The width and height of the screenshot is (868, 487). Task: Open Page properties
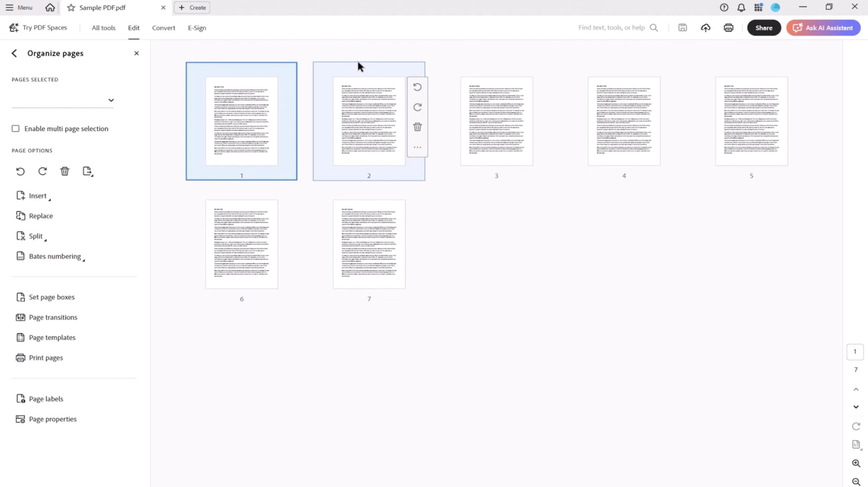pos(46,419)
